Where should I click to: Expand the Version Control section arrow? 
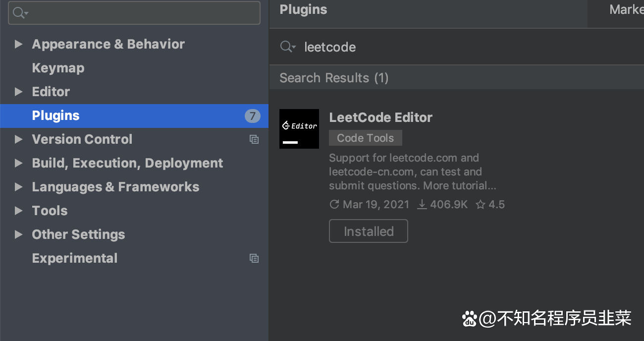point(19,139)
